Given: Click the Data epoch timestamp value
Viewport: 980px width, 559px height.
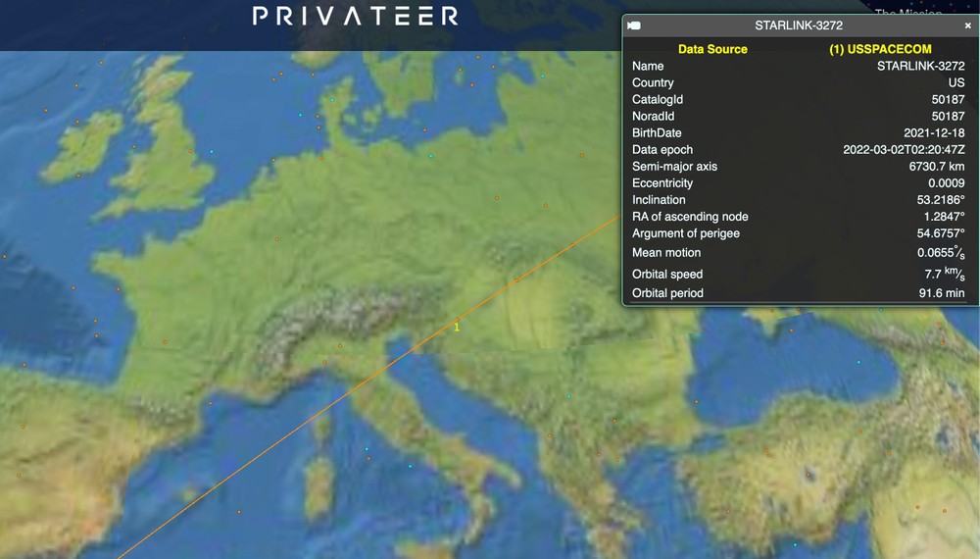Looking at the screenshot, I should (x=904, y=149).
